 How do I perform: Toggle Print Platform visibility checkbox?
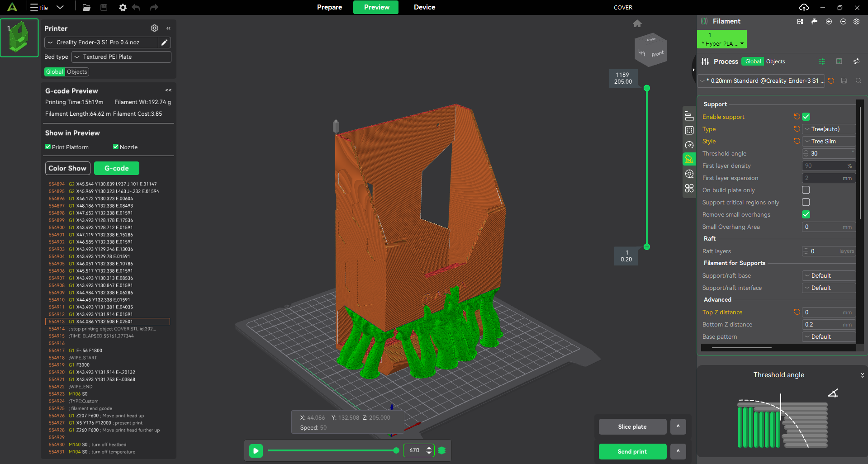pyautogui.click(x=48, y=147)
